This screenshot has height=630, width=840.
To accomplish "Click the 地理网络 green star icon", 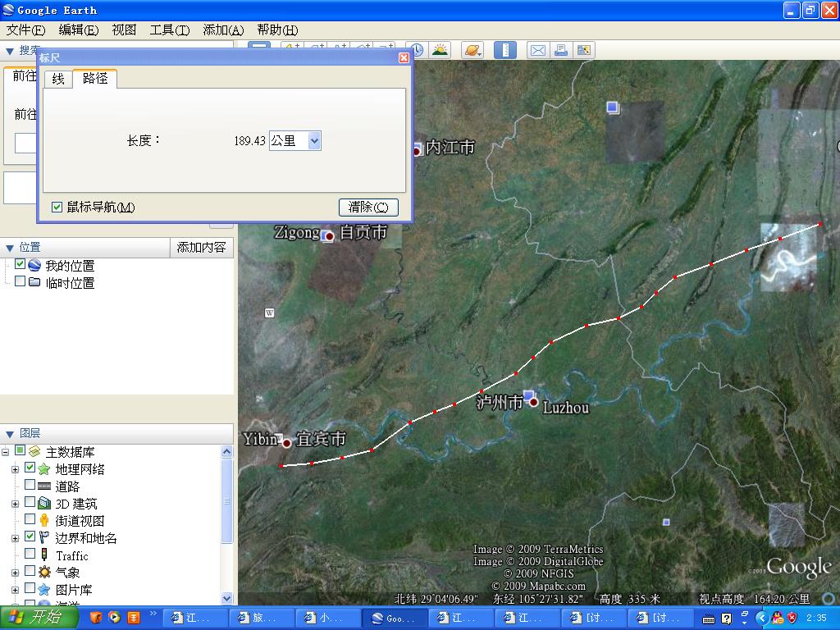I will tap(44, 469).
